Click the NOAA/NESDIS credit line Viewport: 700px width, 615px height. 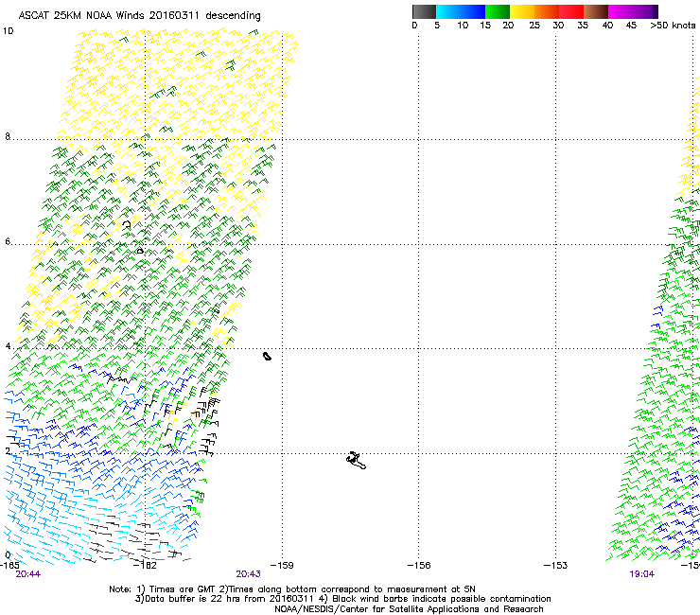coord(409,609)
